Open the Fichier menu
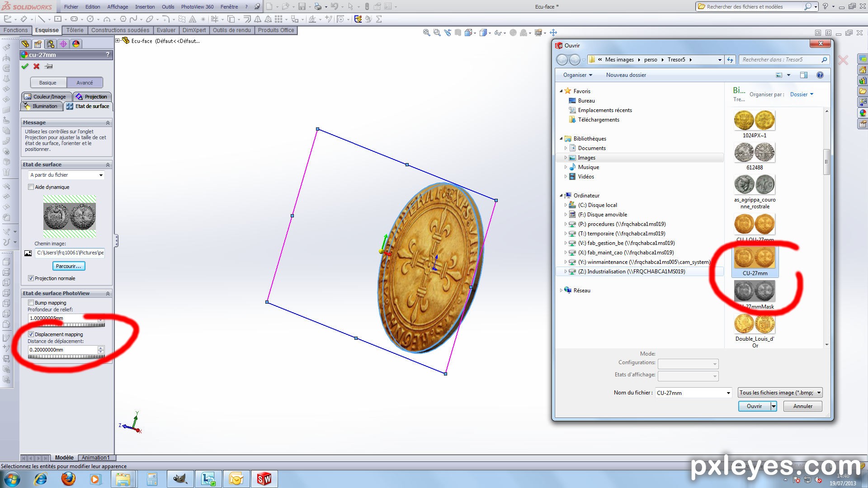 [x=71, y=7]
